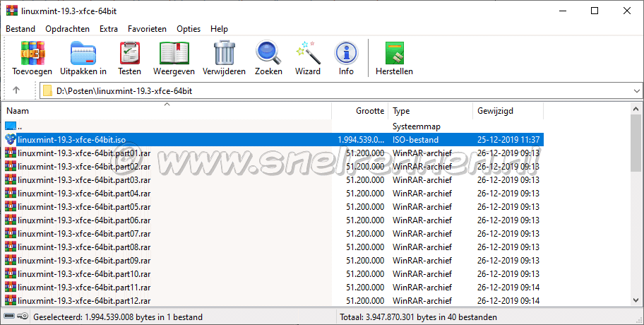The image size is (644, 325).
Task: Click the part01.rar archive icon
Action: click(11, 153)
